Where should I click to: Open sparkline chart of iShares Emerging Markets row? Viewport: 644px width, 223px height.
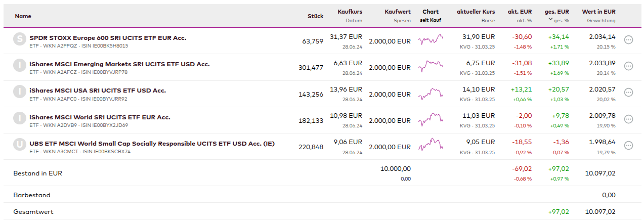point(431,66)
